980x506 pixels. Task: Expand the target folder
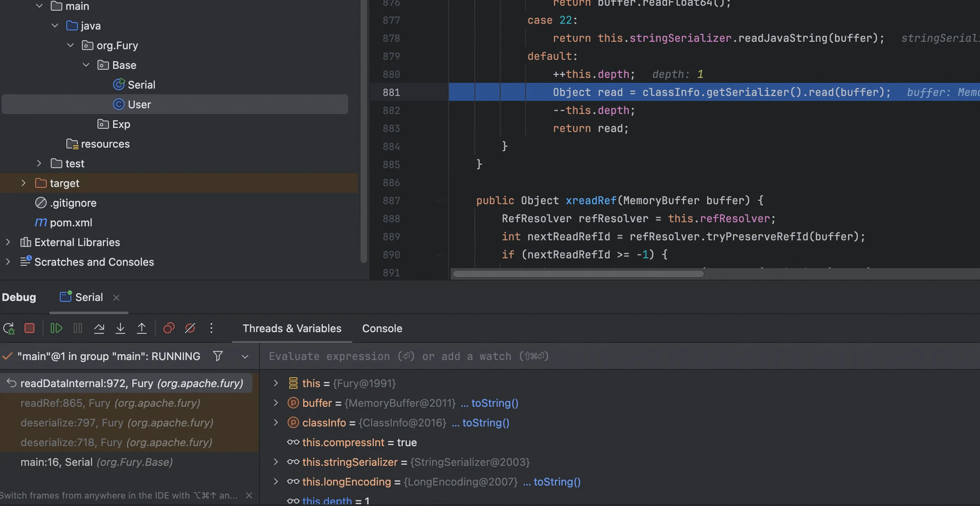click(23, 183)
